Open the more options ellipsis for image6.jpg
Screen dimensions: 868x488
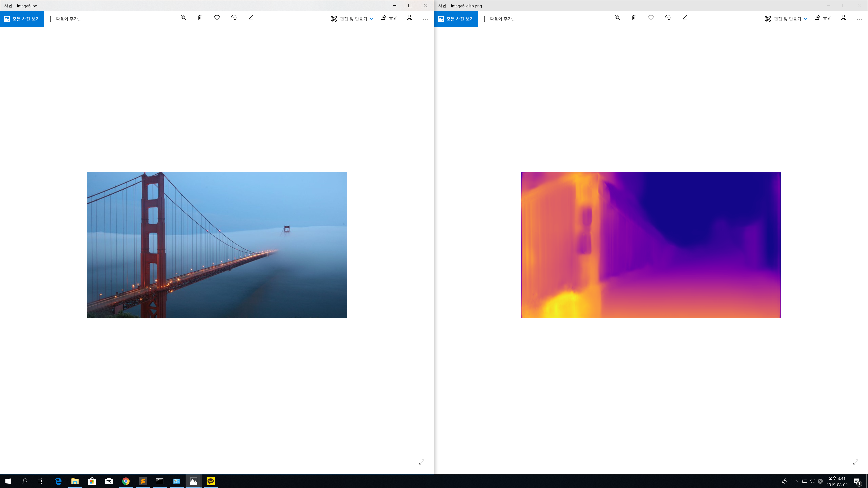(426, 19)
